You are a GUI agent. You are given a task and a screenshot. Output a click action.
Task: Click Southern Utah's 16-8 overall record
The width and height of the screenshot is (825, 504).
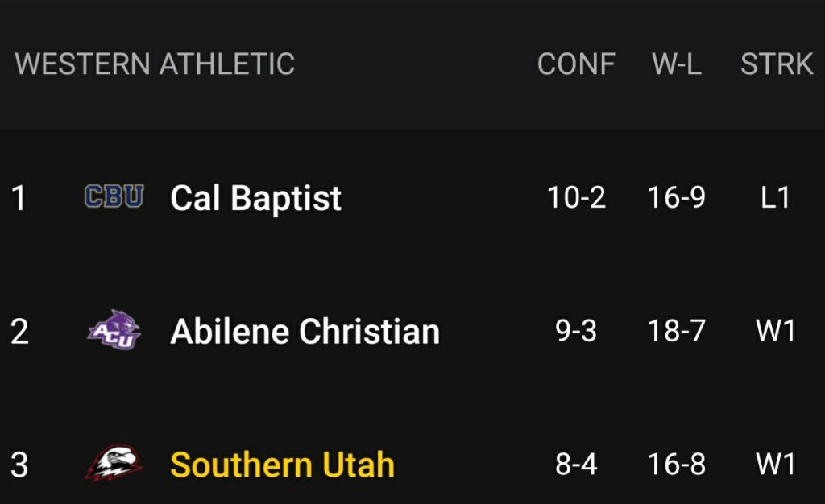coord(676,464)
